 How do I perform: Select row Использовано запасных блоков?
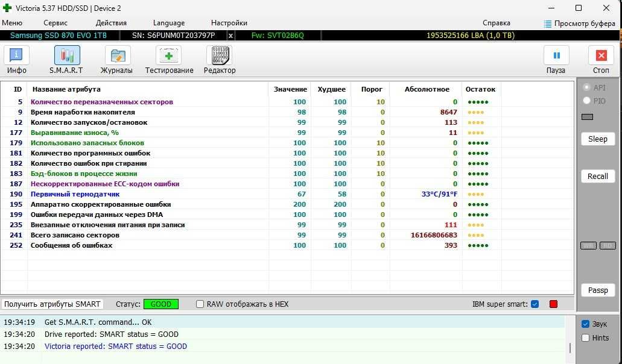pyautogui.click(x=287, y=143)
